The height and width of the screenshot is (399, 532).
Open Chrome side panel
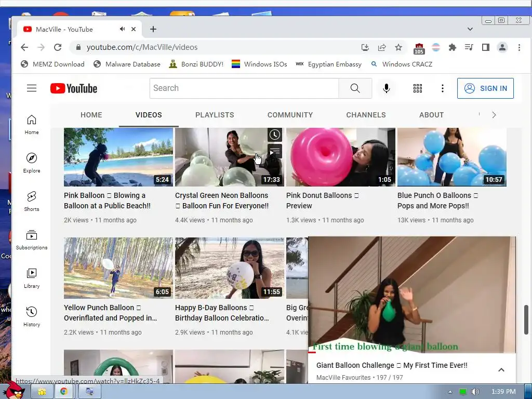tap(486, 47)
